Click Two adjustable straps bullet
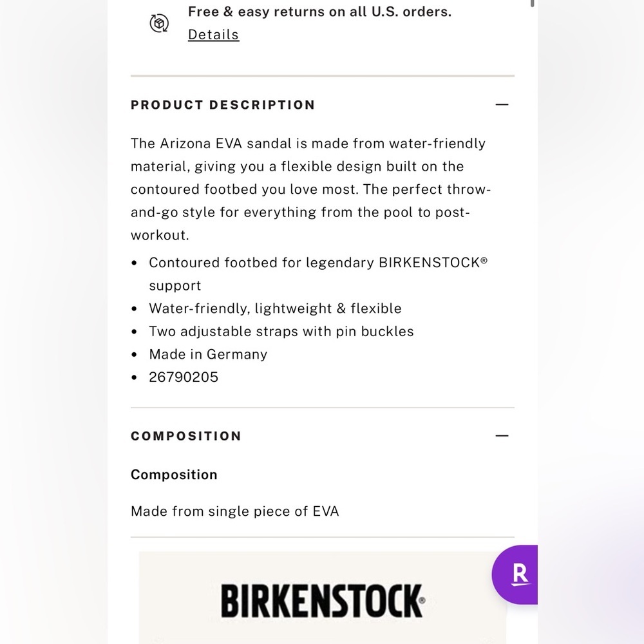Screen dimensions: 644x644 coord(281,332)
